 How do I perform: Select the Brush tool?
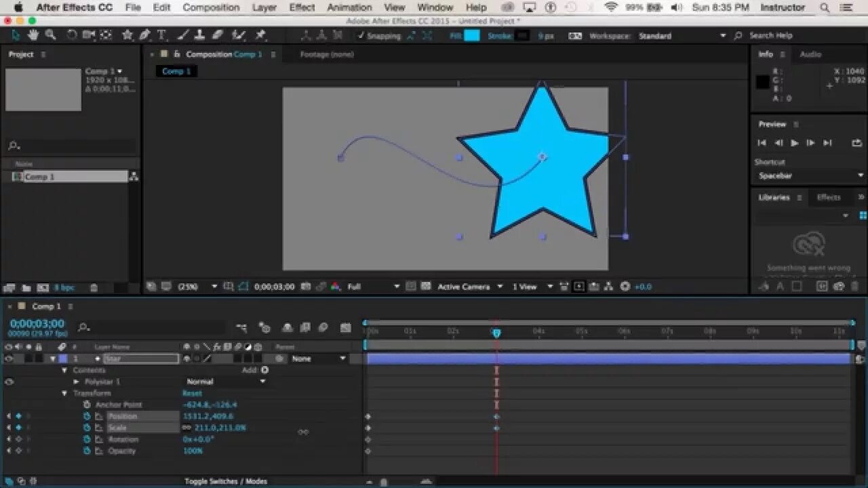coord(184,35)
